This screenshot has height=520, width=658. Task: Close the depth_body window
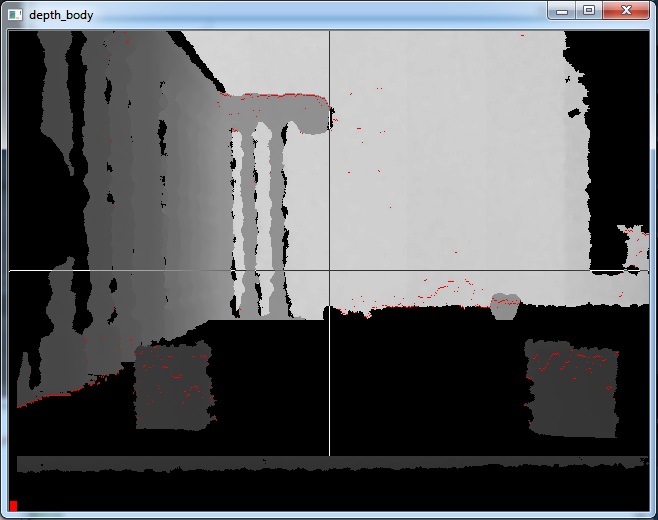coord(626,10)
